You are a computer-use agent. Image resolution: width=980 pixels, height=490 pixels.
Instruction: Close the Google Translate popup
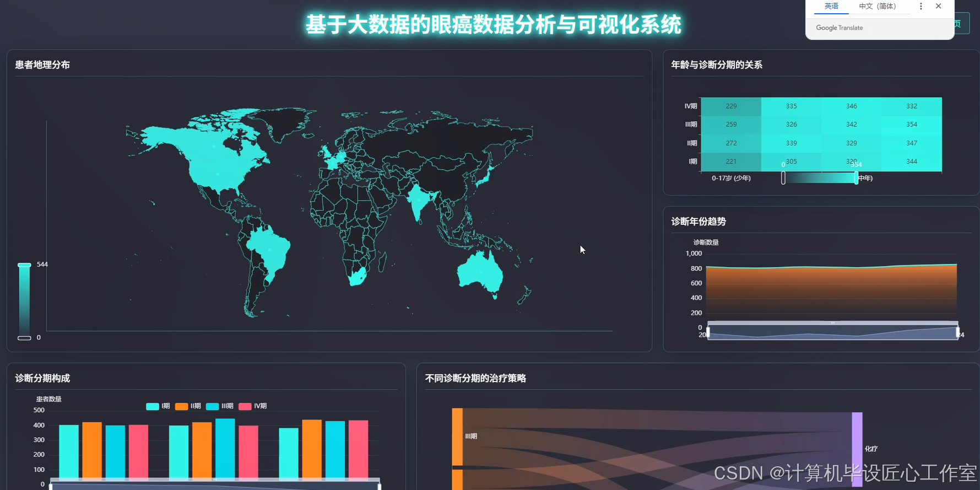pos(939,6)
